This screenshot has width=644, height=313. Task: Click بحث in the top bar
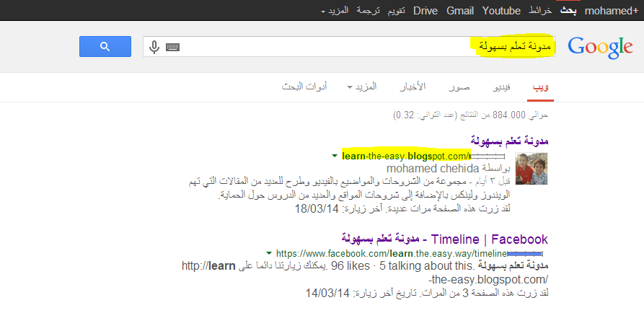(x=568, y=11)
